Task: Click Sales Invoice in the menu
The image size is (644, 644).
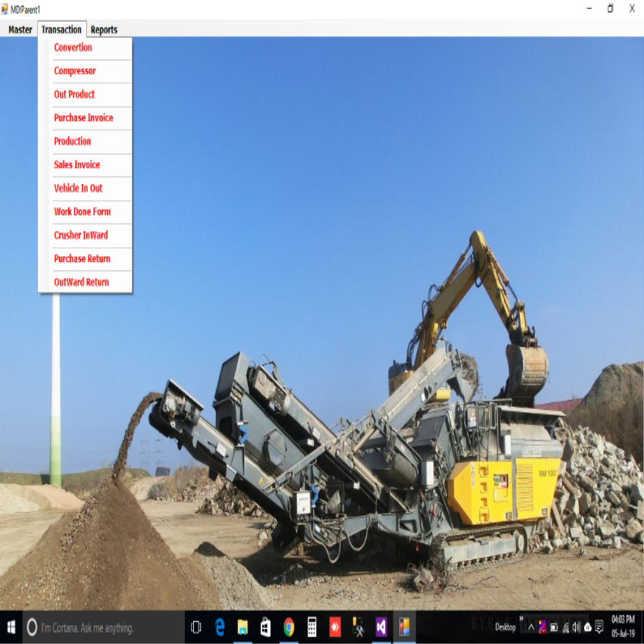Action: pos(77,165)
